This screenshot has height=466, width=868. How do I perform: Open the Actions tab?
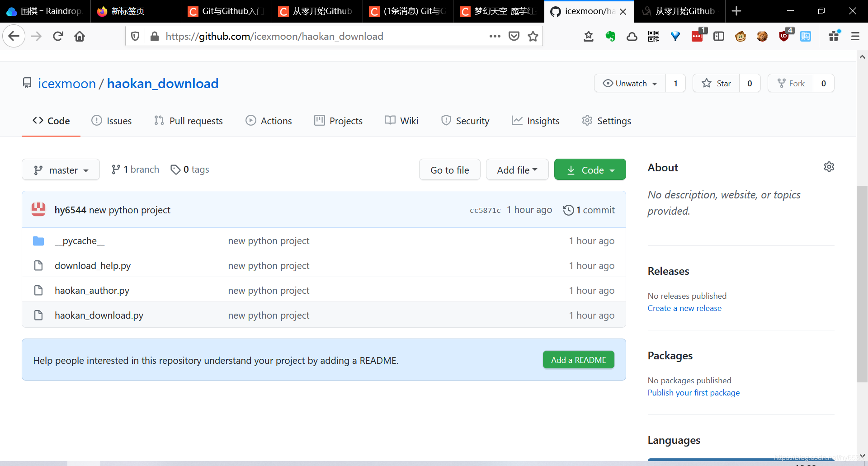(269, 121)
